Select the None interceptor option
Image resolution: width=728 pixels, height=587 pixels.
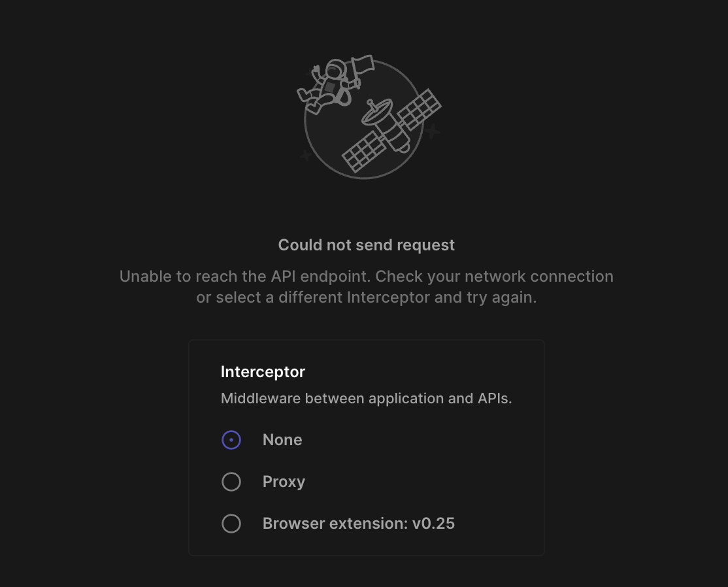click(x=231, y=440)
